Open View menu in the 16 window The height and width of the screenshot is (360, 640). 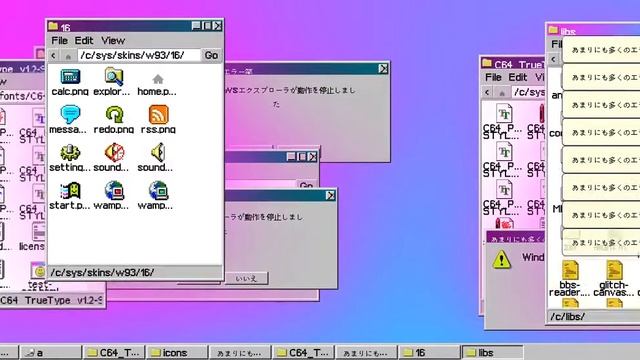point(113,40)
